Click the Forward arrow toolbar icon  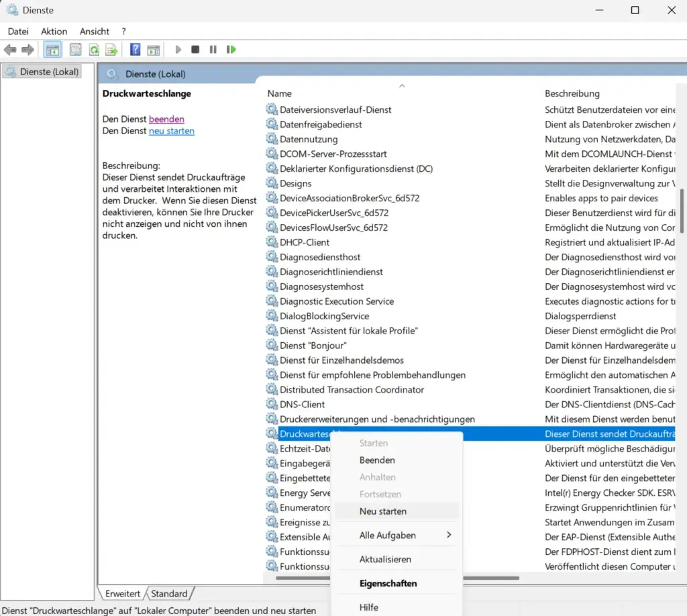coord(28,50)
